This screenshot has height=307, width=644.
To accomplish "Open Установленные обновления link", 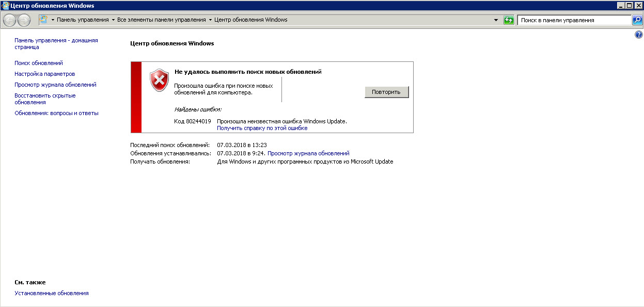I will coord(52,293).
